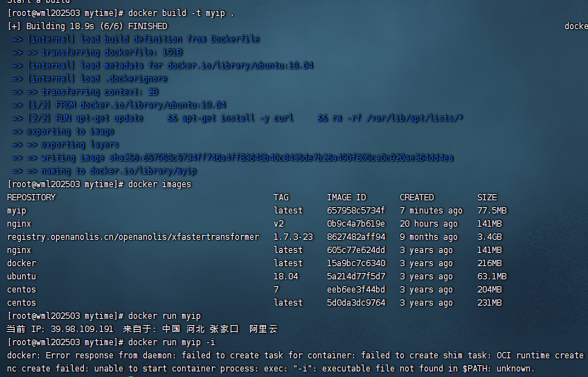Click the TAG column header

coord(281,198)
